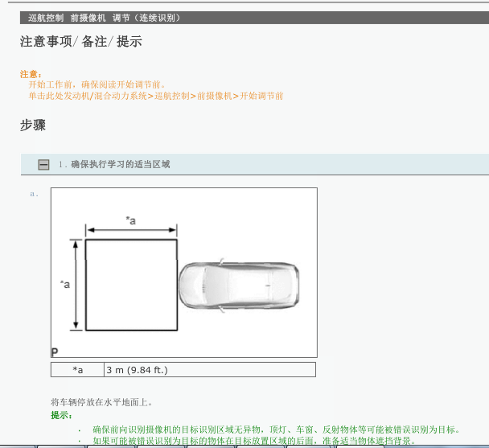Open the 开始调节前 cruise control camera link
Viewport: 489px width, 448px height.
156,96
